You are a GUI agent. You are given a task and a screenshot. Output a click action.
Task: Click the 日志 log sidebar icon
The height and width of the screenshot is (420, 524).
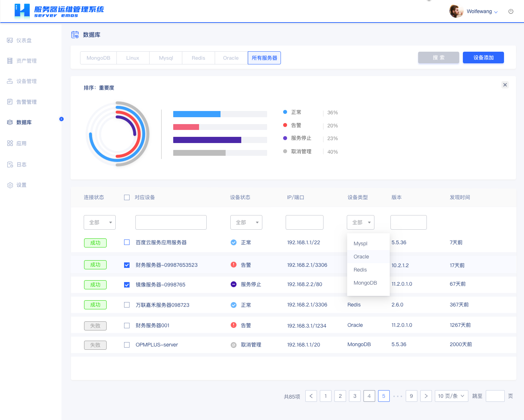coord(10,165)
